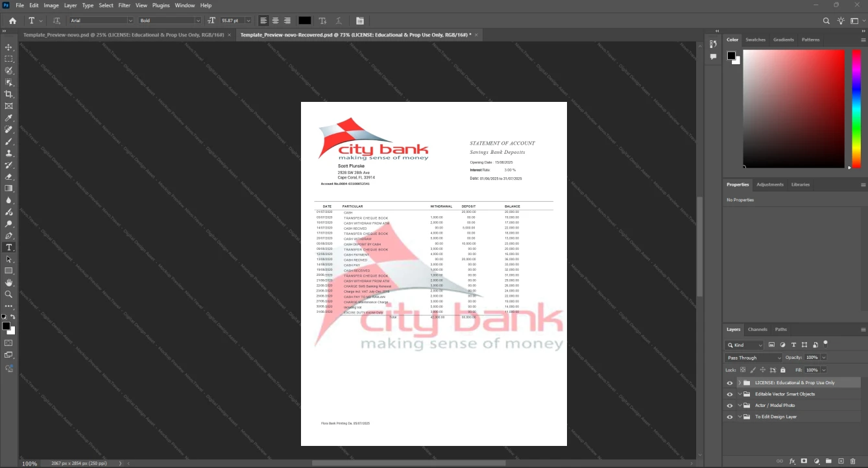Screen dimensions: 868x468
Task: Select the Pen tool
Action: point(8,236)
